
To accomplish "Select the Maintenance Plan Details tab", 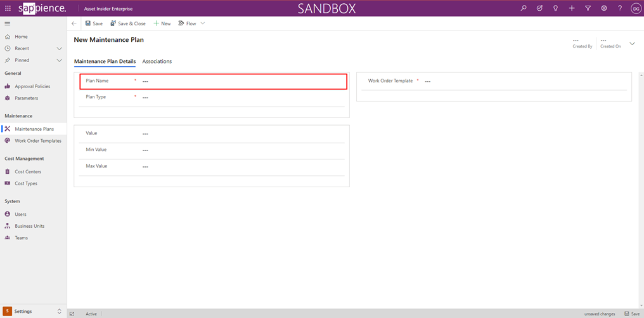I will click(105, 62).
